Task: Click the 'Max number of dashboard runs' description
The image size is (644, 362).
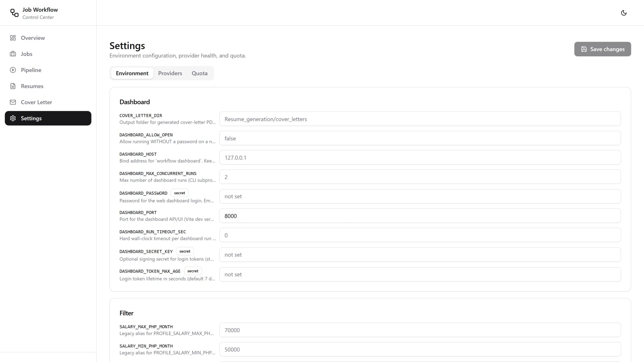Action: click(x=168, y=180)
